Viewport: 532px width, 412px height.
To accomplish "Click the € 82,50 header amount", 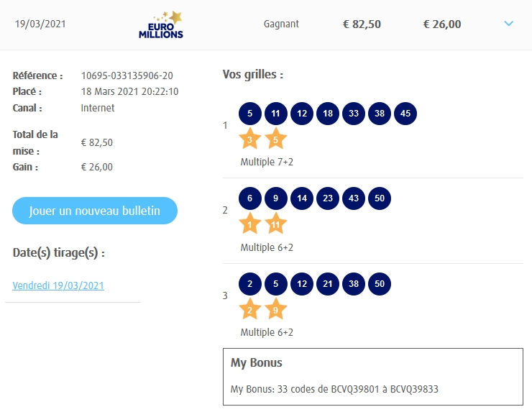I will tap(362, 24).
